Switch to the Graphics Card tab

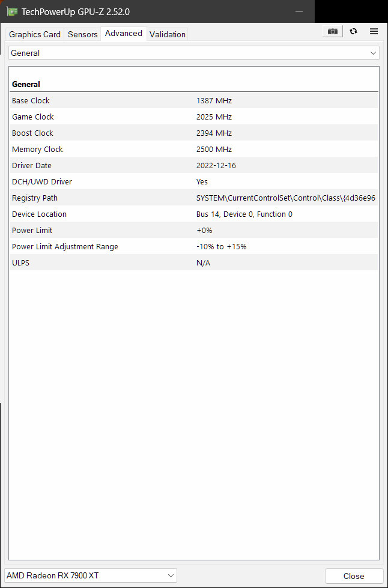click(x=35, y=34)
